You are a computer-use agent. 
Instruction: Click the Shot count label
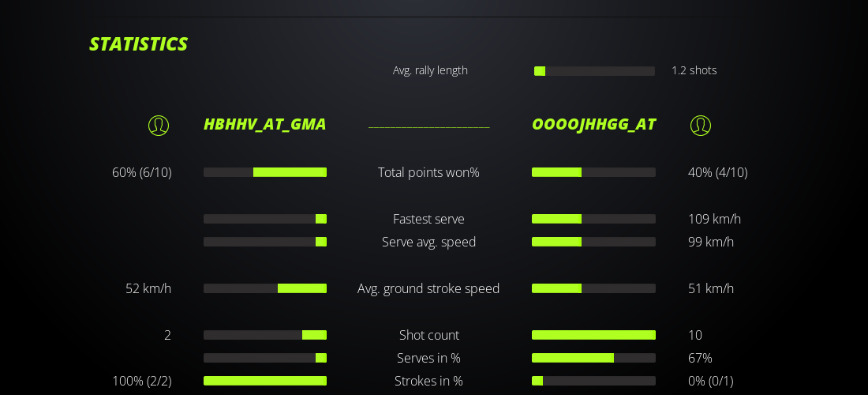point(428,335)
